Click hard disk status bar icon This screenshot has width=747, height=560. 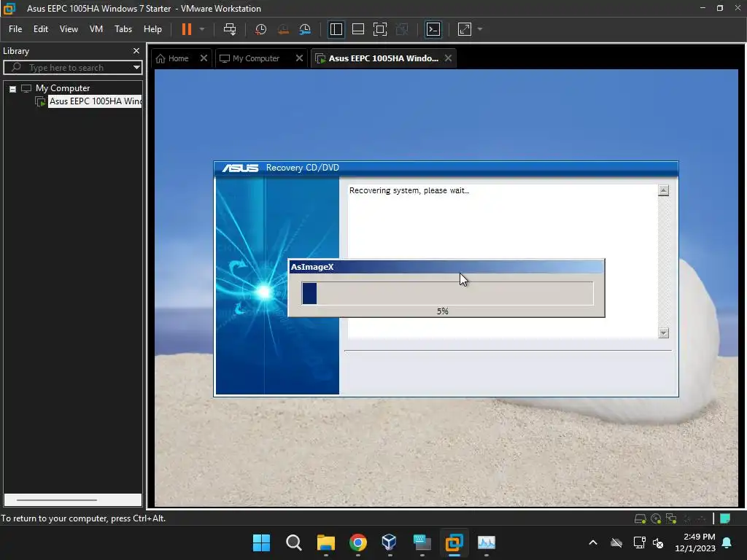coord(640,518)
